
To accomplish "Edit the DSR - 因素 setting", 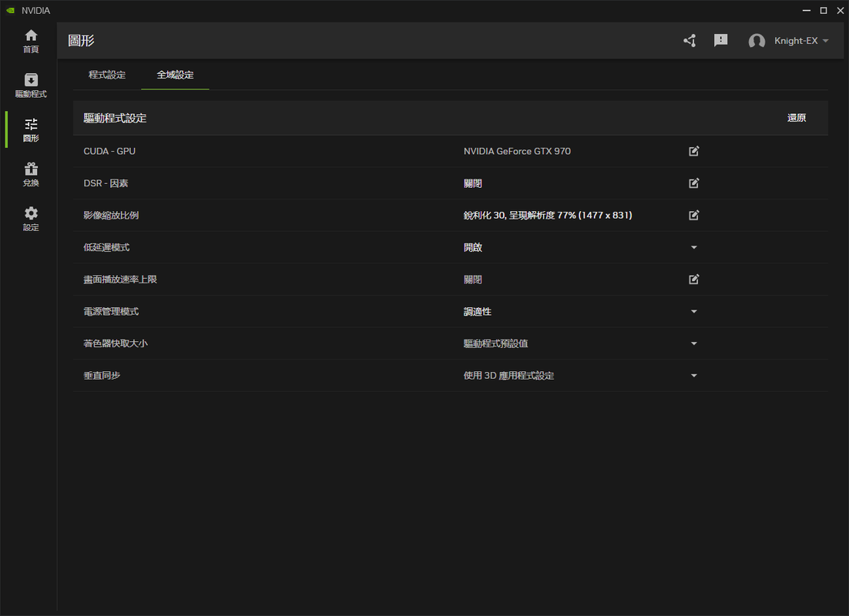I will coord(693,183).
